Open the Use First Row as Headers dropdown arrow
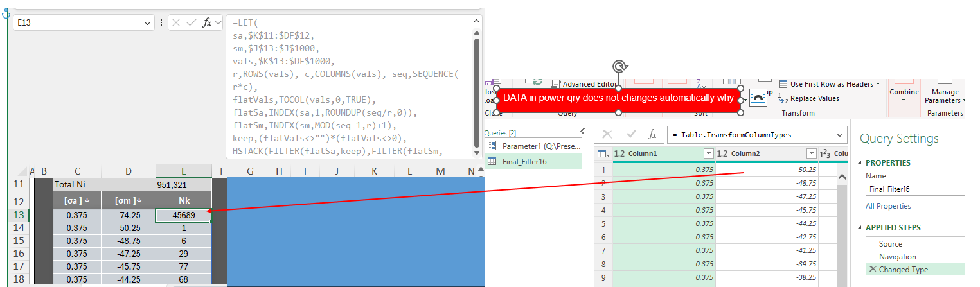Image resolution: width=980 pixels, height=287 pixels. (x=878, y=84)
